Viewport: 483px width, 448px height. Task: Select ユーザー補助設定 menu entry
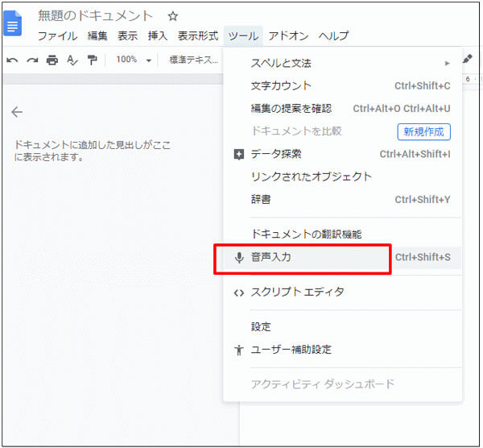click(x=343, y=350)
